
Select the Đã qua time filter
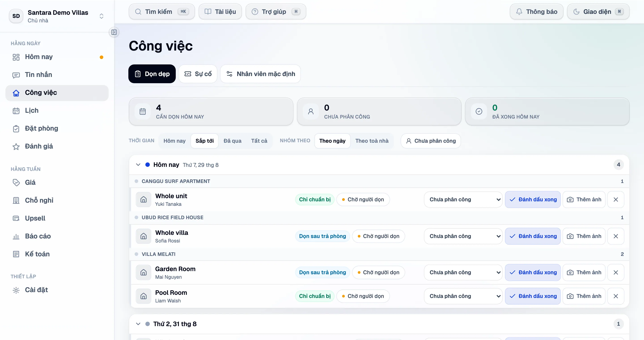[232, 141]
